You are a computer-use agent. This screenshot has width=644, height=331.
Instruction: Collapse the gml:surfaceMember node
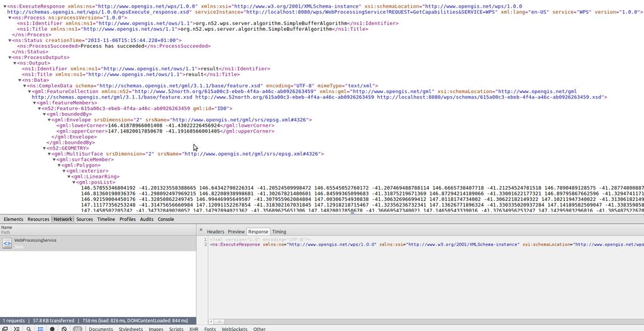[54, 160]
